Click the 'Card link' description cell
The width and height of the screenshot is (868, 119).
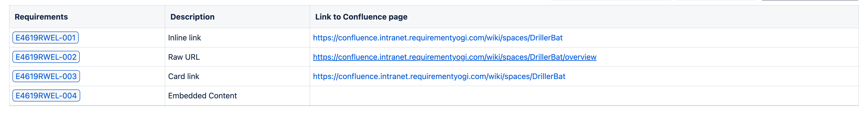(184, 76)
